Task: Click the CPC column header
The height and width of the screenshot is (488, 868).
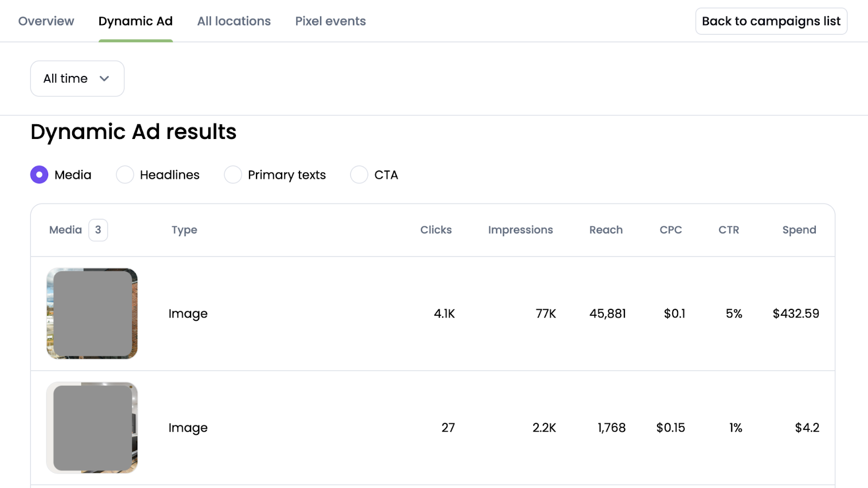Action: coord(671,230)
